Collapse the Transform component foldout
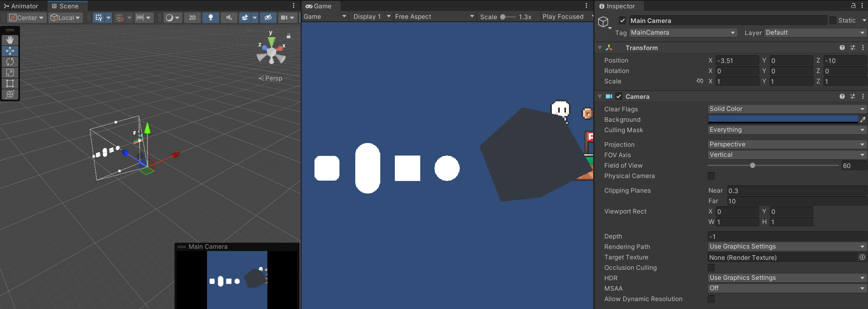The image size is (868, 309). [x=600, y=48]
